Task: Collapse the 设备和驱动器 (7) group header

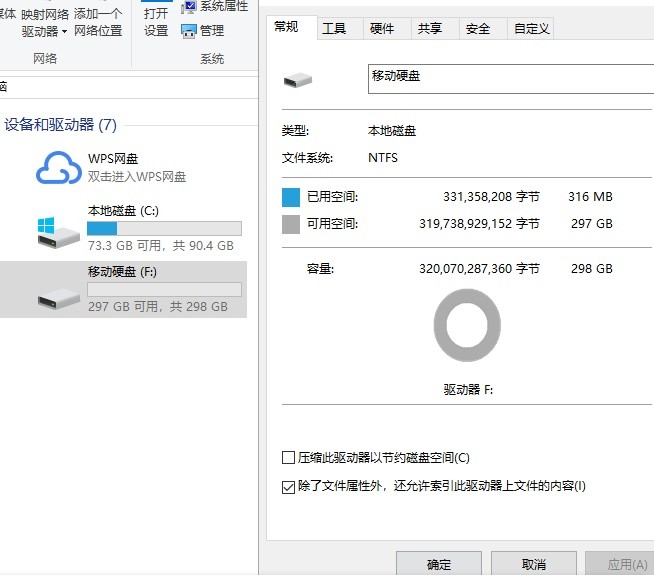Action: pos(60,125)
